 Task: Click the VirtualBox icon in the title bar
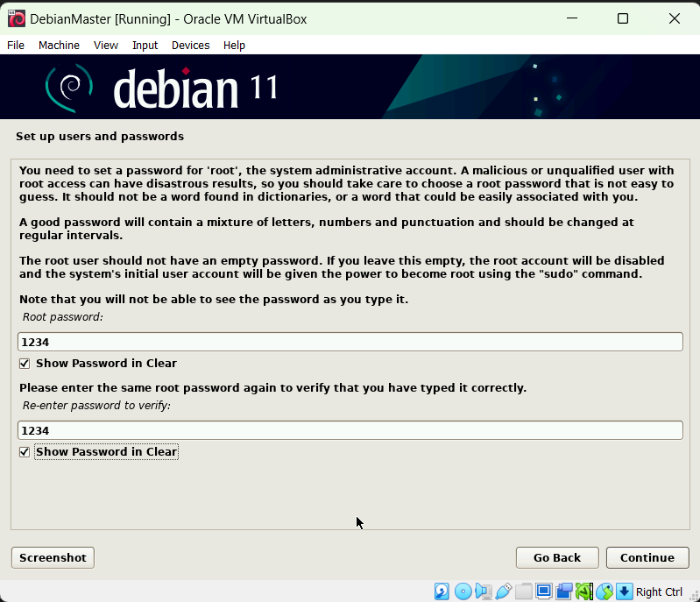tap(17, 18)
